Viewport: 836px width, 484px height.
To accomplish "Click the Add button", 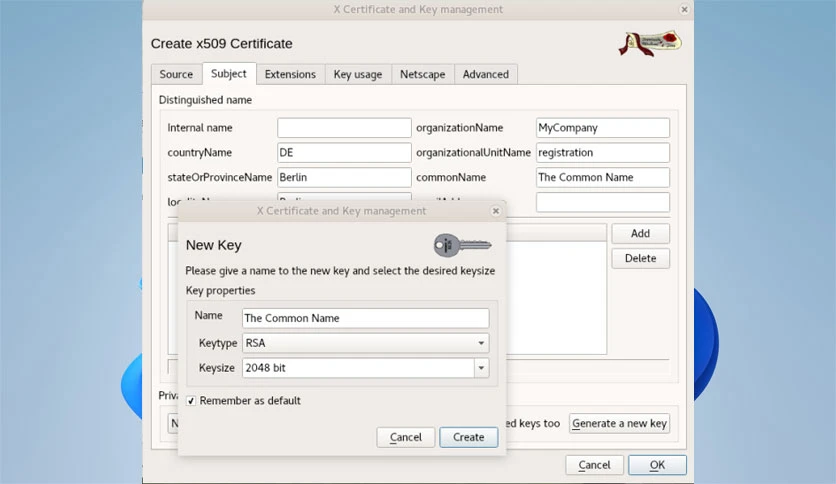I will tap(640, 233).
